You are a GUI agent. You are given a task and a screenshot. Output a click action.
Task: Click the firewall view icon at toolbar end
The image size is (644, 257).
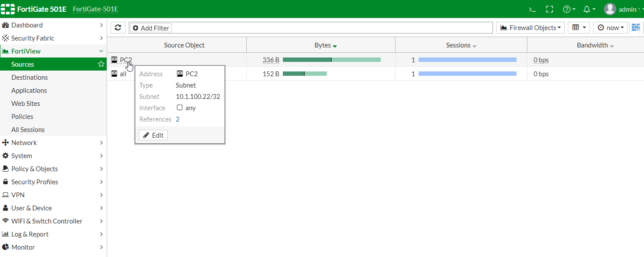point(636,27)
